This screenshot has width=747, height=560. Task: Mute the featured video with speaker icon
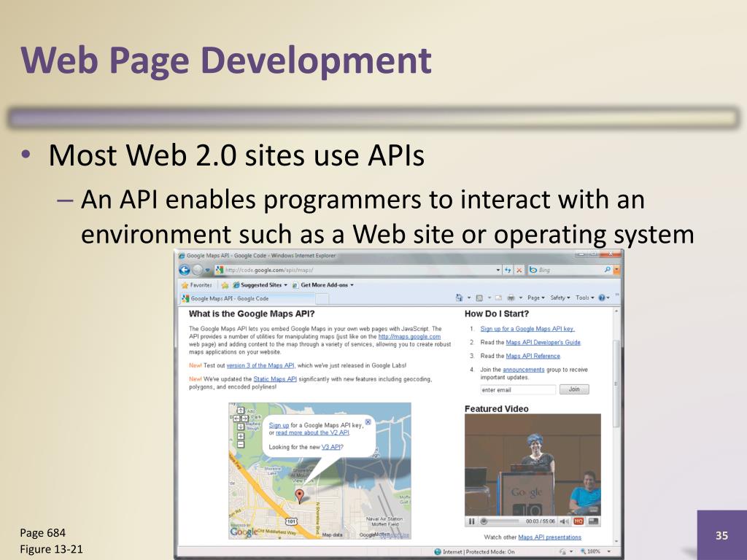point(564,521)
